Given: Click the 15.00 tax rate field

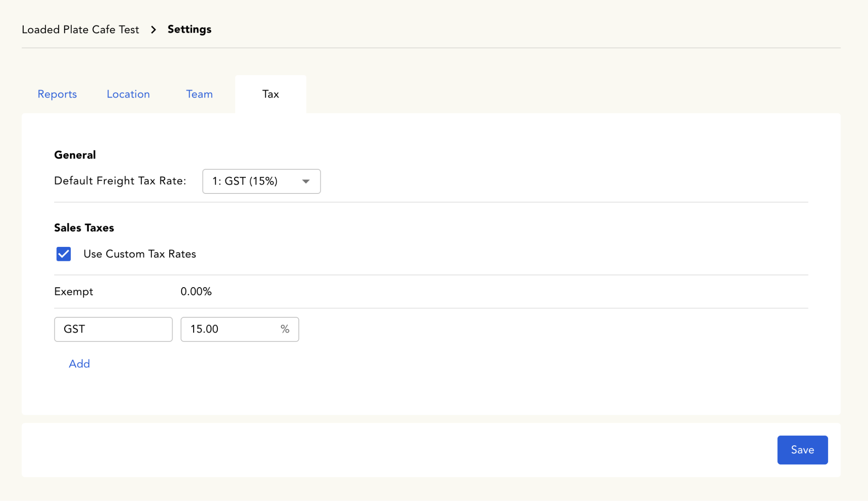Looking at the screenshot, I should coord(239,329).
